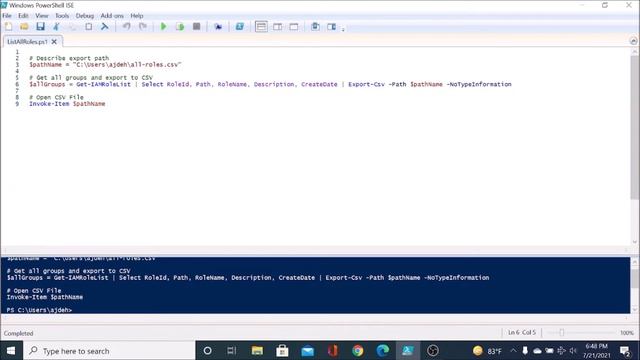Open a new remote PowerShell tab
The width and height of the screenshot is (640, 360).
click(218, 27)
